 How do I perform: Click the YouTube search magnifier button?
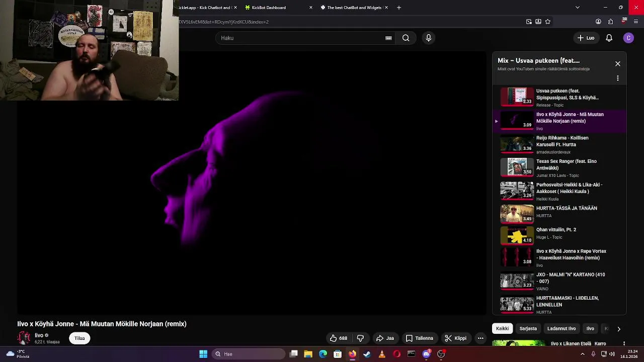[406, 38]
